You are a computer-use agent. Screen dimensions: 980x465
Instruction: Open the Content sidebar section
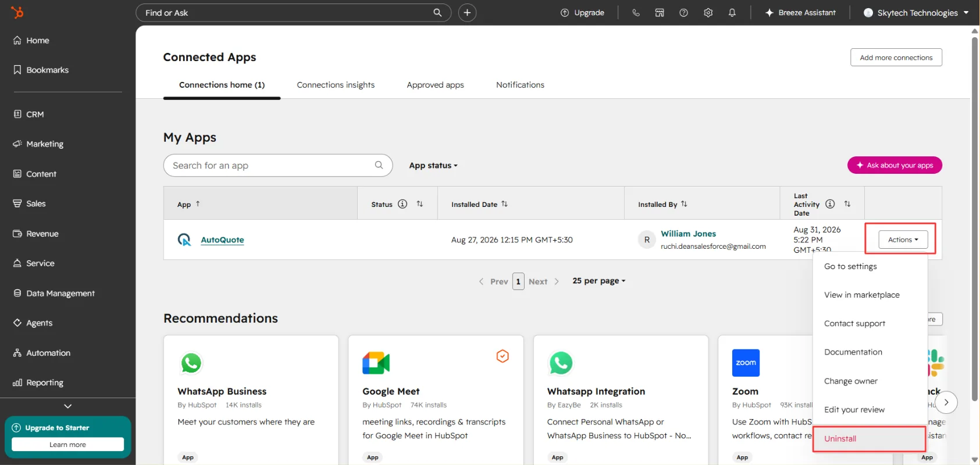coord(35,174)
